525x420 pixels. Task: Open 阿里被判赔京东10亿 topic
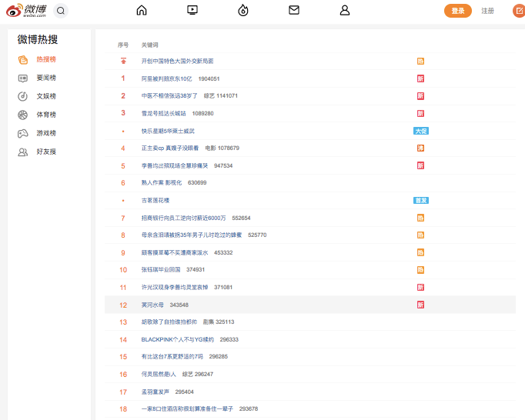[166, 78]
